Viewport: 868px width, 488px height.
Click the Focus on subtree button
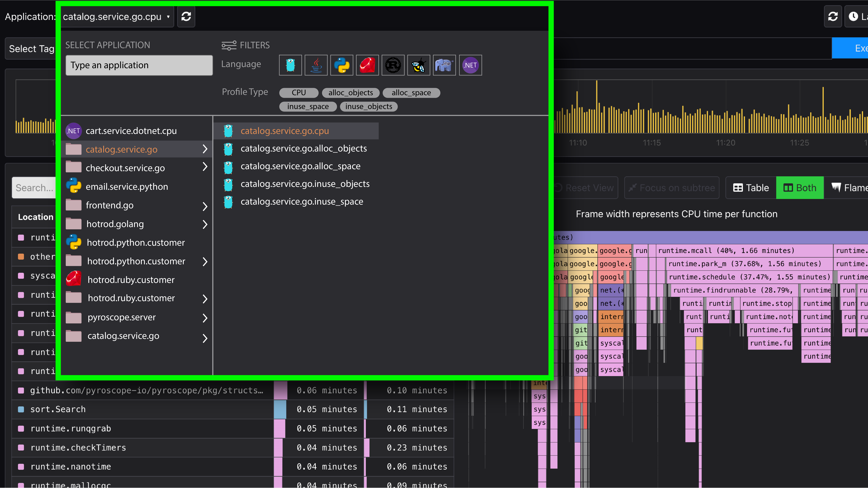pyautogui.click(x=671, y=188)
